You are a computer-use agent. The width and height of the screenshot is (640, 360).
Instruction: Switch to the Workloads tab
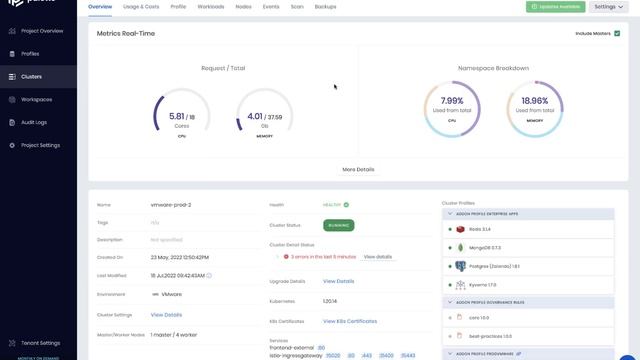(211, 7)
